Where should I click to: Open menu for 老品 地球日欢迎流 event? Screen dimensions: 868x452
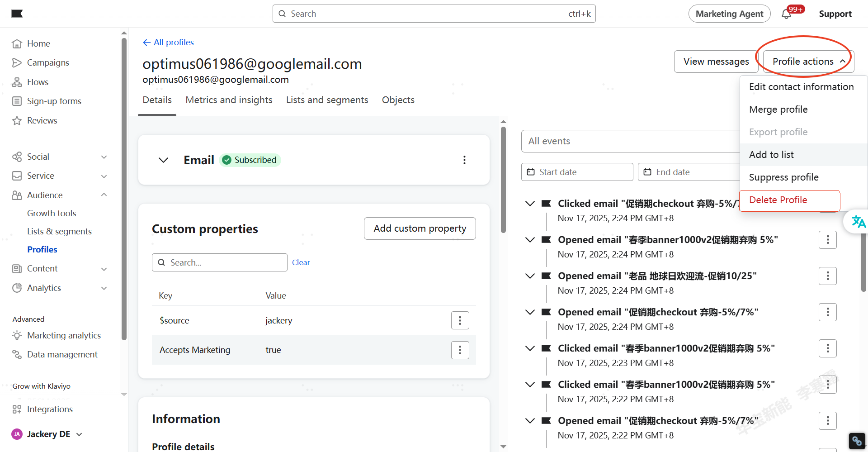[827, 276]
